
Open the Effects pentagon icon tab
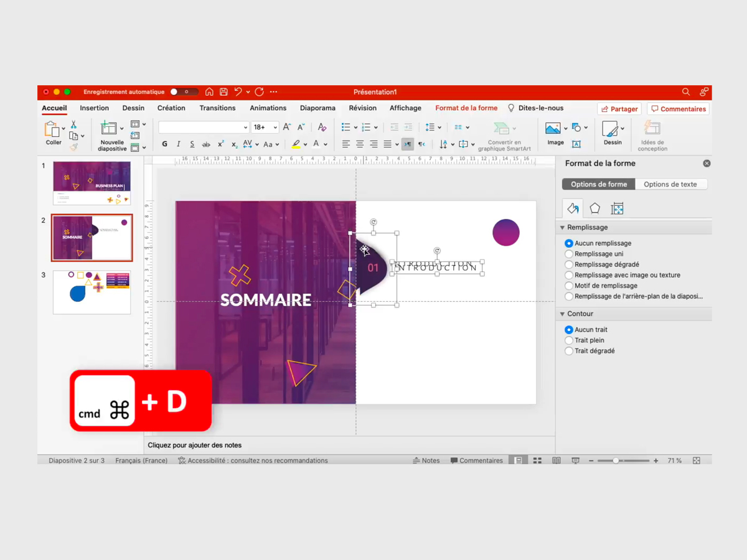click(x=595, y=208)
